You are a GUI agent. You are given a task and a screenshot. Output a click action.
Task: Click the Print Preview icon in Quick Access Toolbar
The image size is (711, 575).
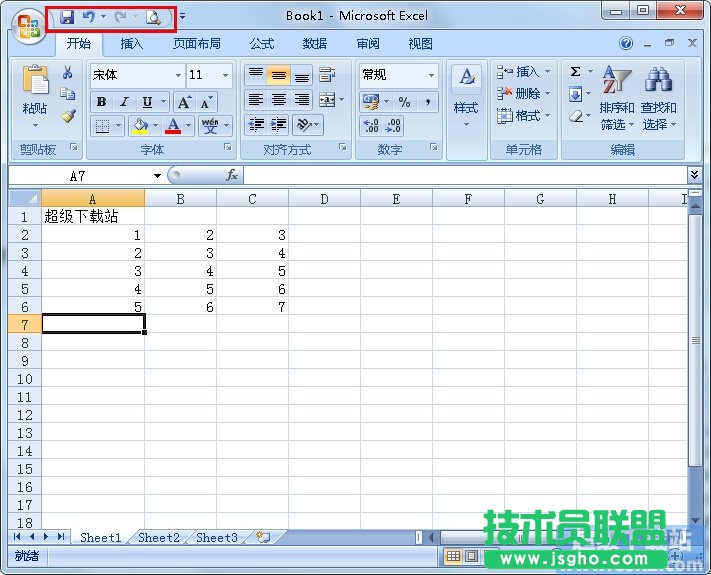(153, 17)
